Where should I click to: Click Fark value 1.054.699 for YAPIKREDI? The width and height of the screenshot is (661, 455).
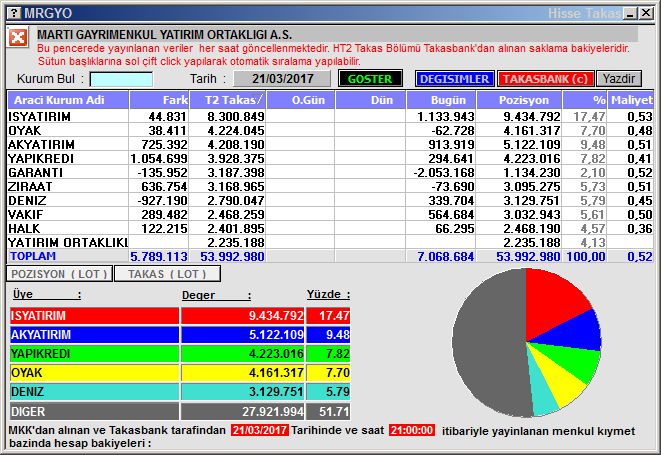159,159
